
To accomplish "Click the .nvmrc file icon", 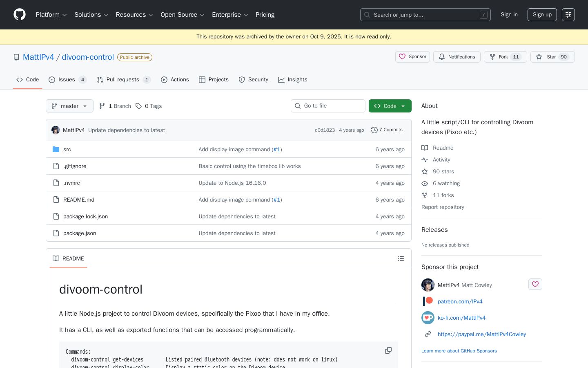I will [56, 183].
